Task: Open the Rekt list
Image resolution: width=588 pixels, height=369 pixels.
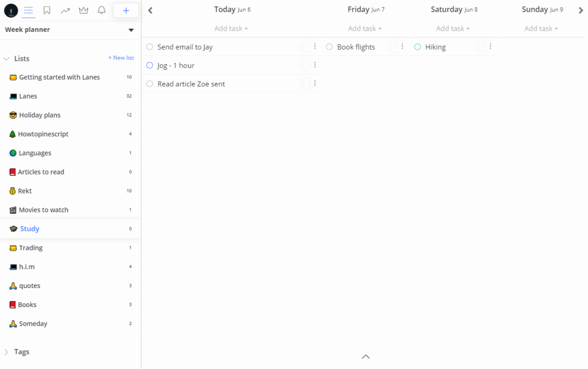Action: 70,191
